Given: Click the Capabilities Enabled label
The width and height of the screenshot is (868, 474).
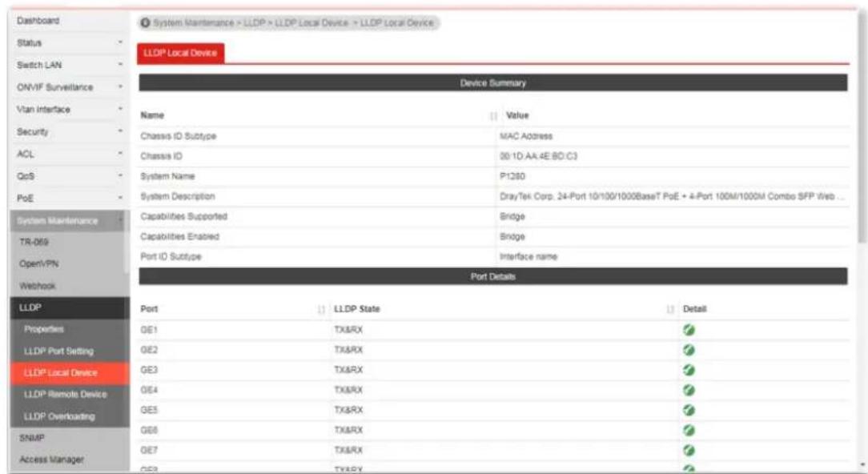Looking at the screenshot, I should point(180,236).
